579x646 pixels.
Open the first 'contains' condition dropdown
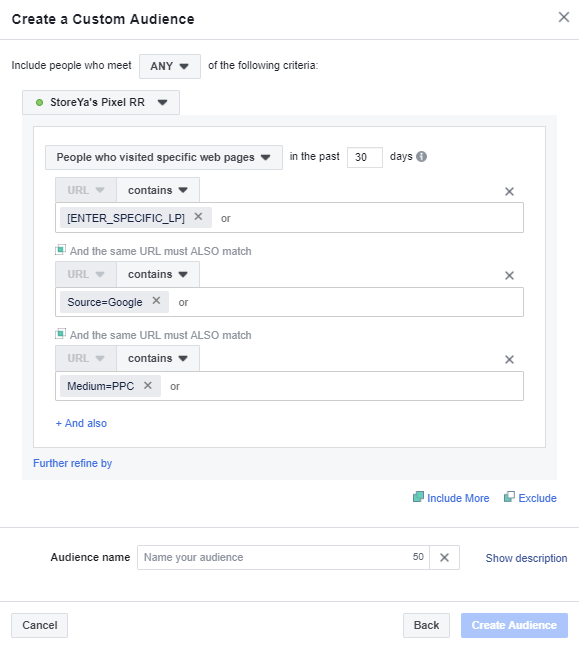coord(158,190)
